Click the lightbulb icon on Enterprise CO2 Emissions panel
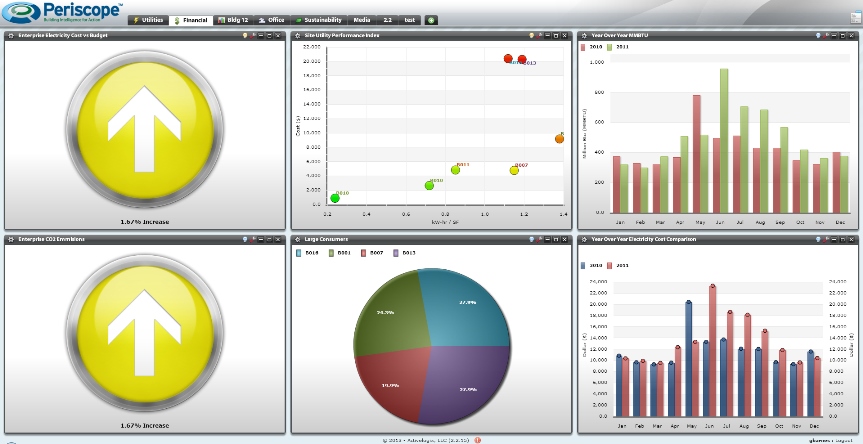 tap(245, 239)
